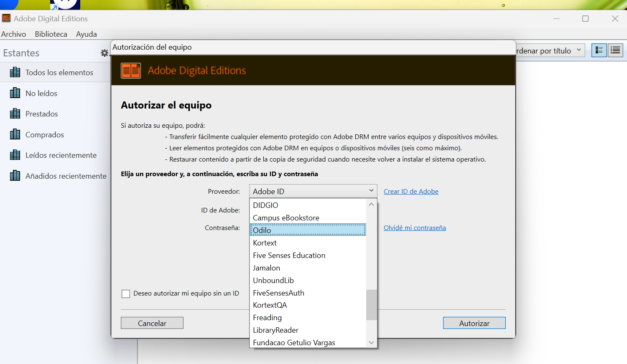Enable Deseo autorizar mi equipo sin un ID
The width and height of the screenshot is (627, 364).
tap(126, 294)
